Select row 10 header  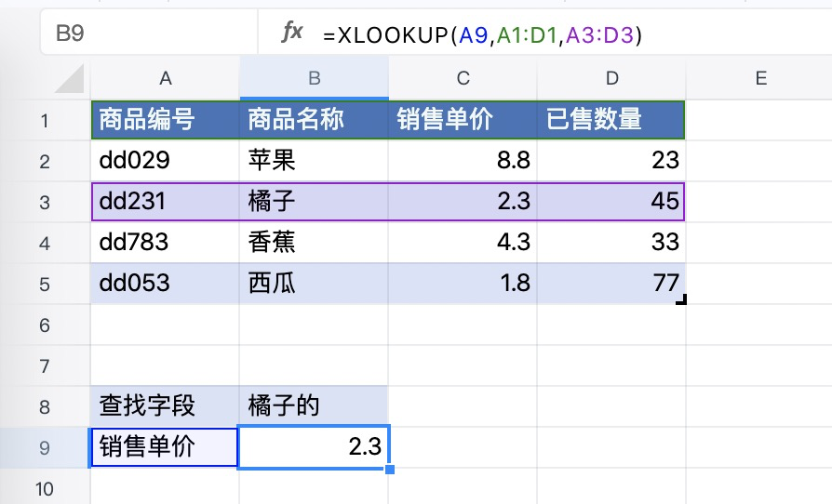(x=45, y=487)
